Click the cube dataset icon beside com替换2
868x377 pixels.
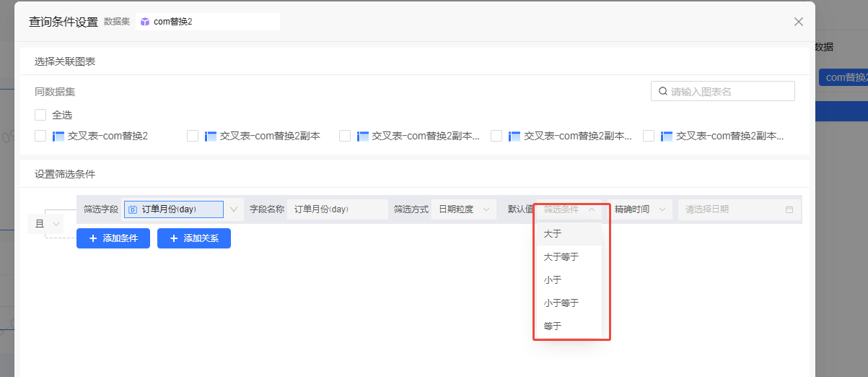145,22
